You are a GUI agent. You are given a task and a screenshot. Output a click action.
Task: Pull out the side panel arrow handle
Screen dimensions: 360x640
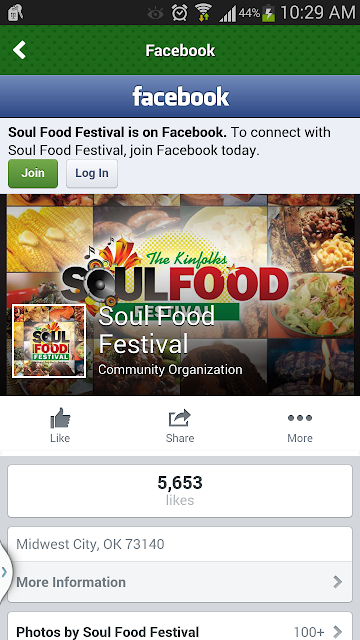[x=5, y=572]
